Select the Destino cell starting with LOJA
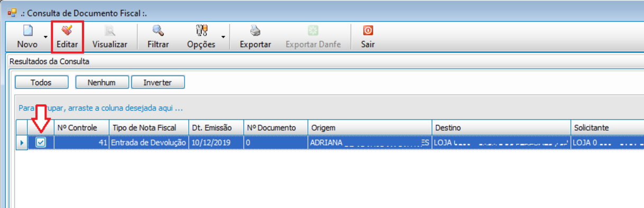The height and width of the screenshot is (208, 644). click(x=501, y=143)
